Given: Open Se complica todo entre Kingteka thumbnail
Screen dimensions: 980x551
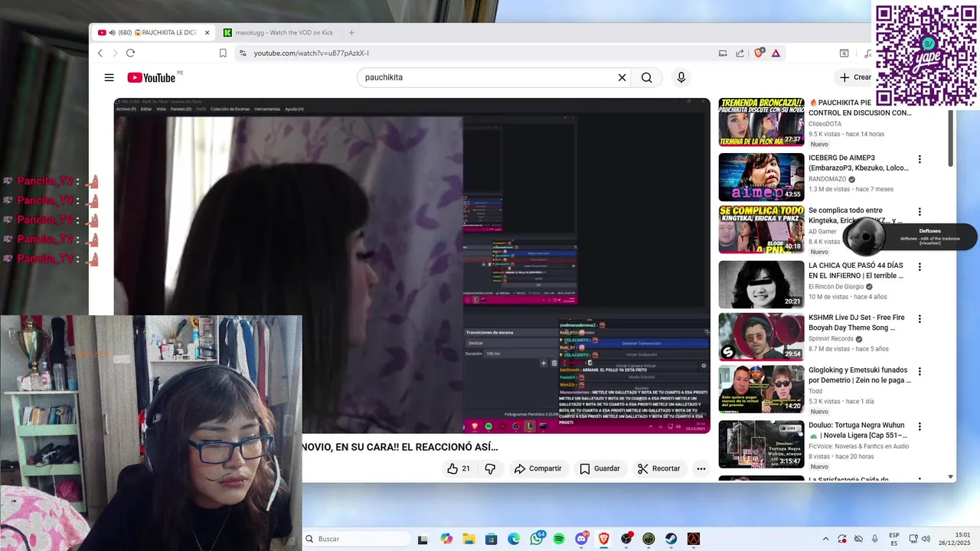Looking at the screenshot, I should [x=761, y=229].
